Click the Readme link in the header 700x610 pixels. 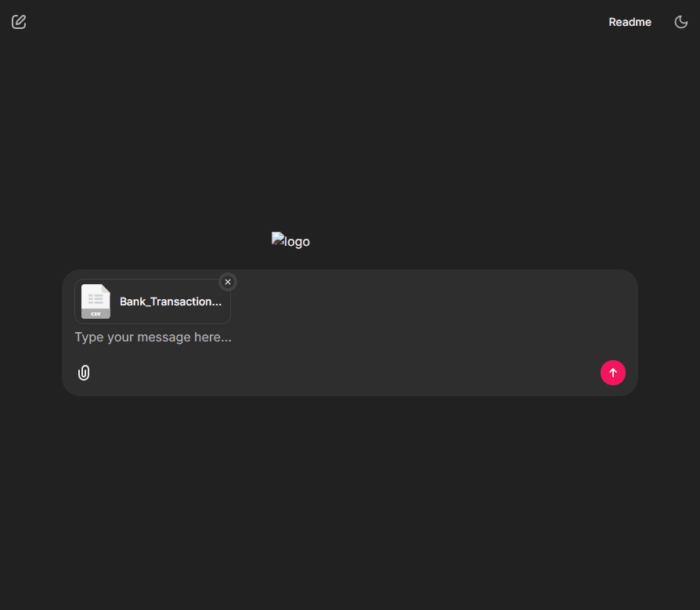point(630,22)
